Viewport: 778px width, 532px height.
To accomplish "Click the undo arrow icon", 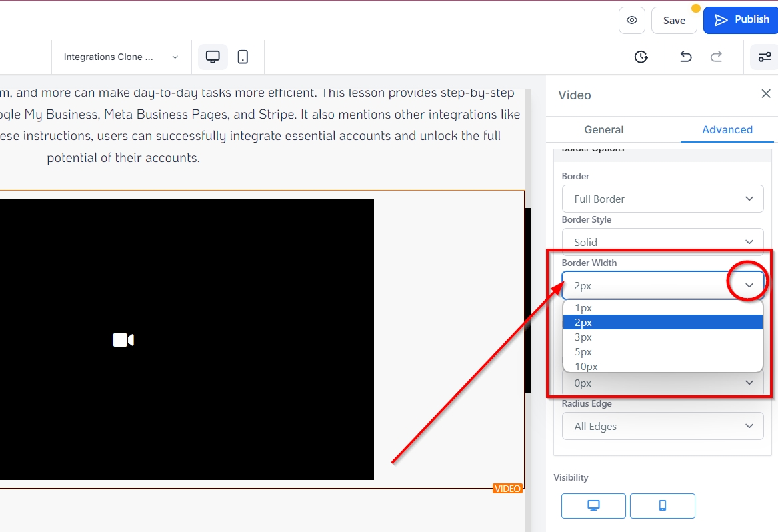I will [685, 57].
